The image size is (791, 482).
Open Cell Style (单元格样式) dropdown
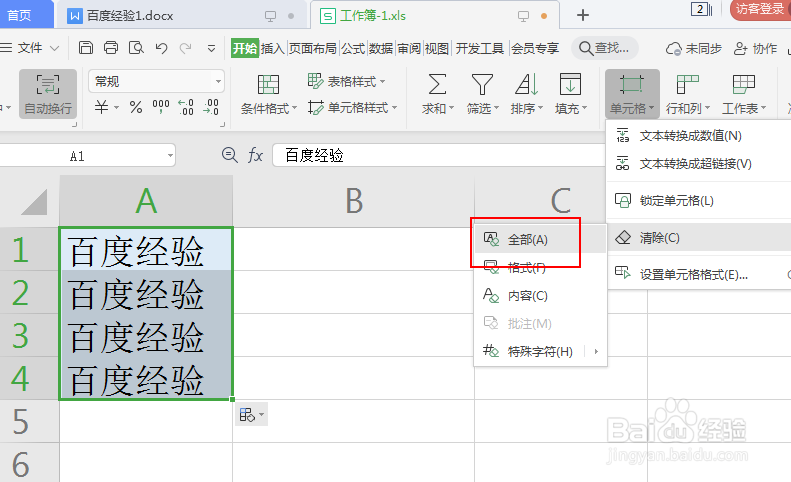353,108
